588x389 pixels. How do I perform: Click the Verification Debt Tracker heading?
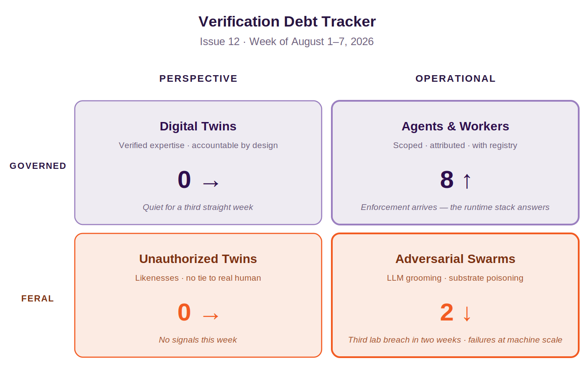coord(287,22)
